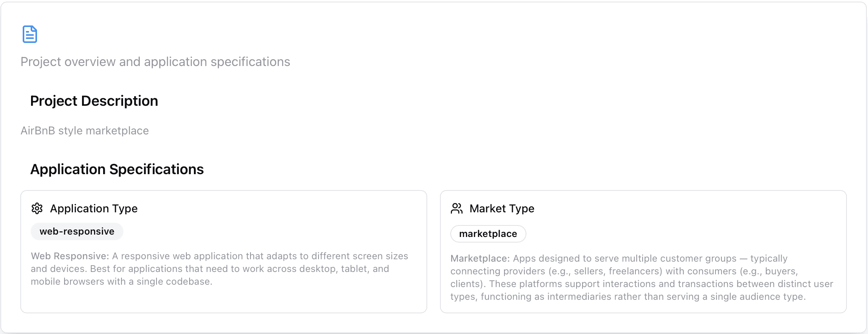Click the people icon beside Market Type
This screenshot has height=334, width=868.
pyautogui.click(x=457, y=208)
